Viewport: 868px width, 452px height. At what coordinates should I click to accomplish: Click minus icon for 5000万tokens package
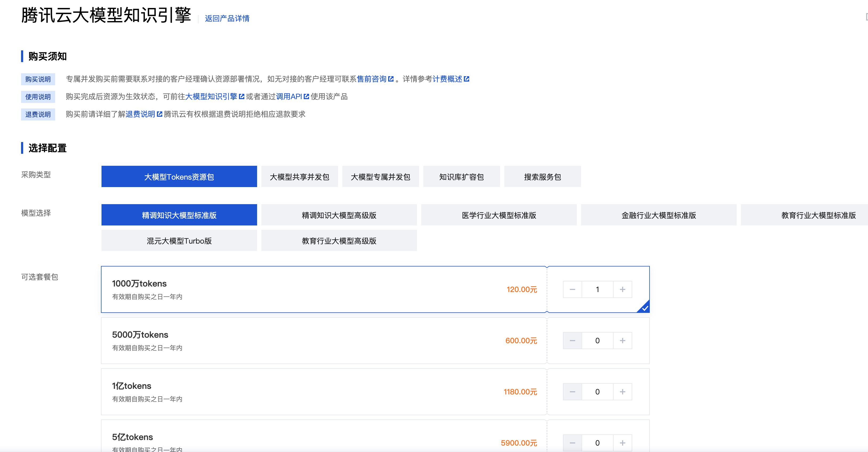coord(572,341)
